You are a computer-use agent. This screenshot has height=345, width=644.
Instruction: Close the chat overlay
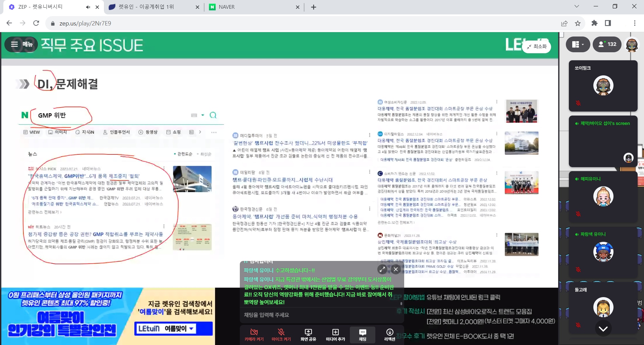pyautogui.click(x=396, y=269)
